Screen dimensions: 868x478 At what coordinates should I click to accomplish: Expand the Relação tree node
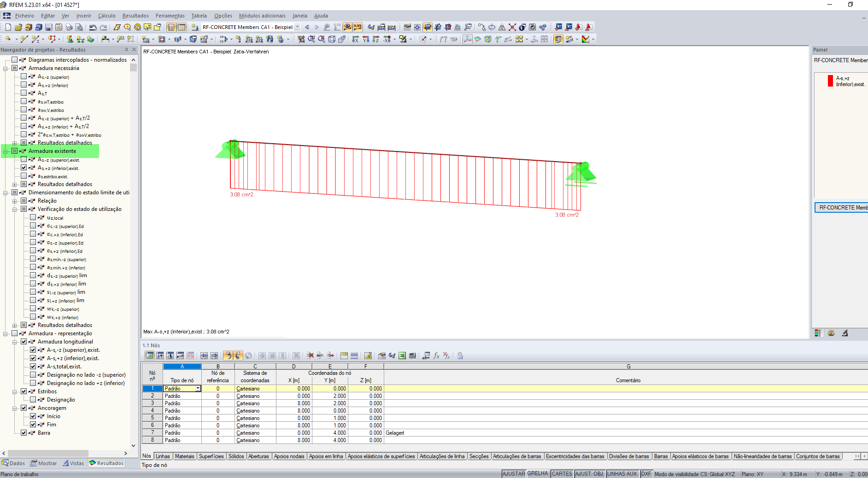tap(15, 201)
